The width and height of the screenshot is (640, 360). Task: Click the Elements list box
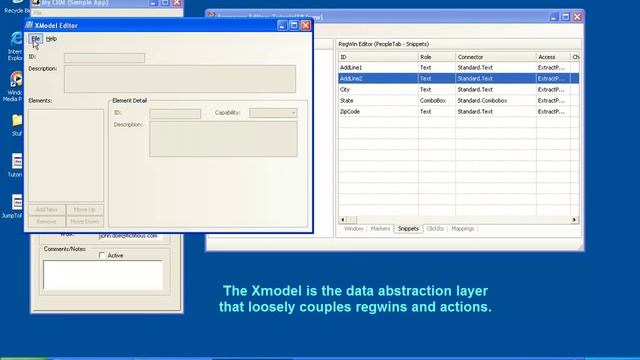point(66,155)
